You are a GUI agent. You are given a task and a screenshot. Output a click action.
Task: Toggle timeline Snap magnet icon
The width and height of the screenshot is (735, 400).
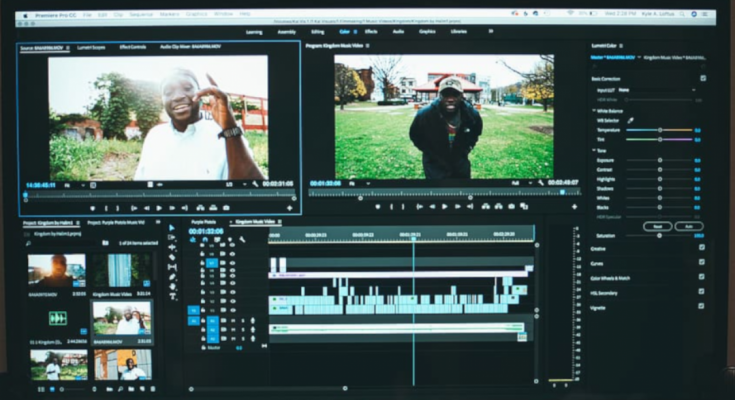coord(205,240)
